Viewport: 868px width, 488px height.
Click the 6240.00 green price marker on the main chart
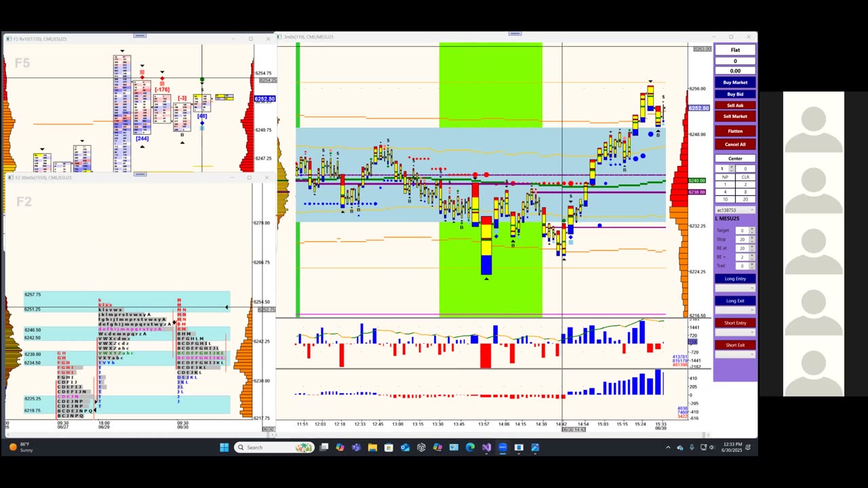coord(696,181)
